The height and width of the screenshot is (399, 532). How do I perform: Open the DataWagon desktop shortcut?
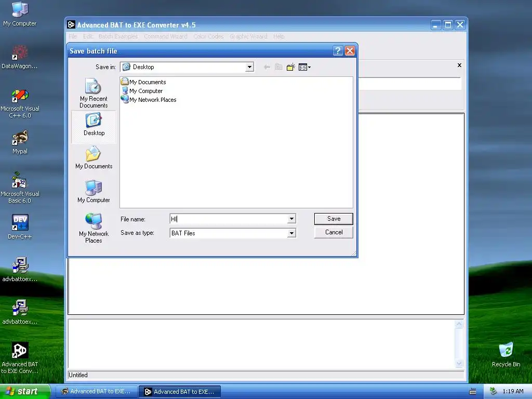pyautogui.click(x=20, y=57)
